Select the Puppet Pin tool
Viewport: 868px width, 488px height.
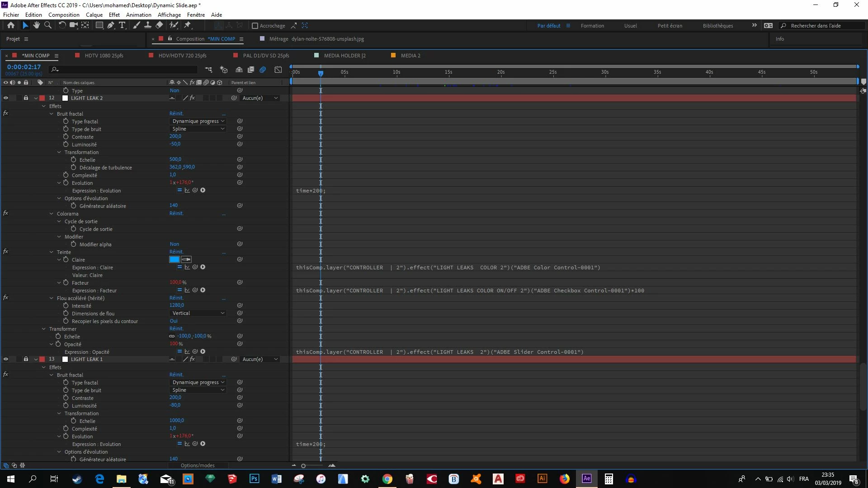coord(188,25)
